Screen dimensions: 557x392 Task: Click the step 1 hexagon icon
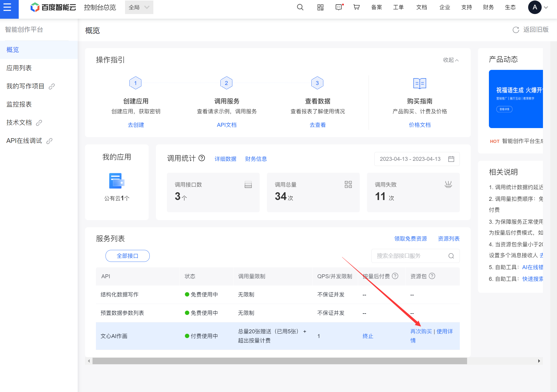click(135, 83)
